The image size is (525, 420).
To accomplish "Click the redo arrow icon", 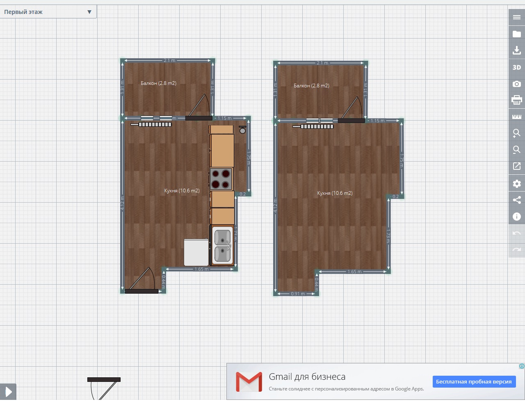I will [x=517, y=249].
